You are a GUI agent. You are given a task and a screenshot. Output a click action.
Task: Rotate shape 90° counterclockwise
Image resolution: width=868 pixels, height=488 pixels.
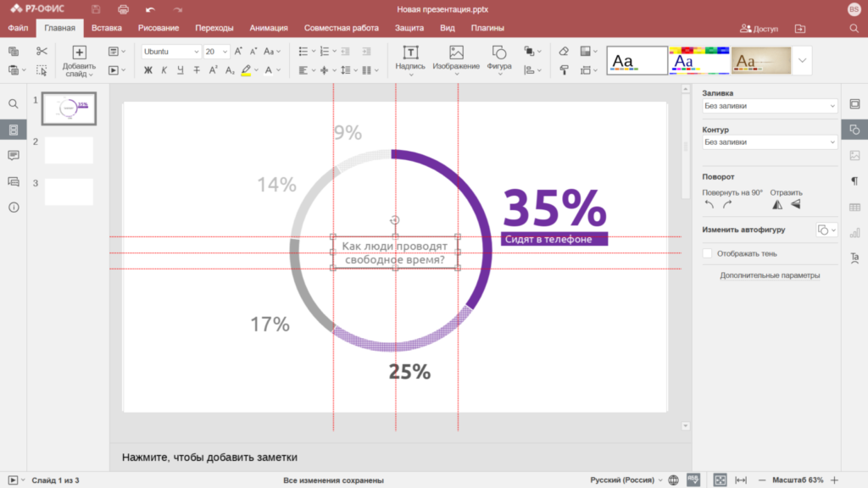709,205
